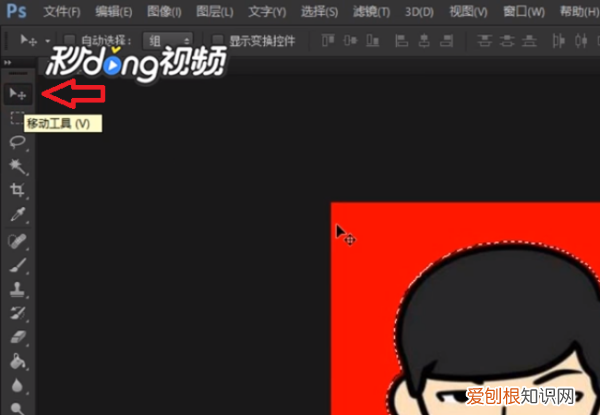The image size is (600, 415).
Task: Open the 组 auto-select dropdown
Action: [168, 41]
